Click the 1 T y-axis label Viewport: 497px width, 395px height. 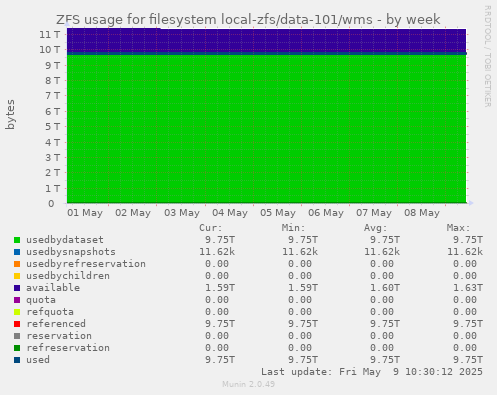tap(53, 188)
